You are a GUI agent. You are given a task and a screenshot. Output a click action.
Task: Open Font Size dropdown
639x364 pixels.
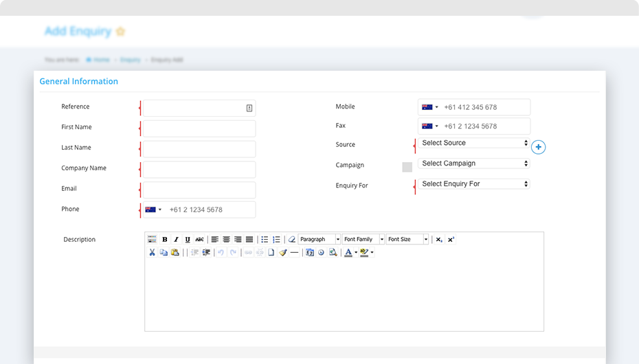click(x=407, y=240)
